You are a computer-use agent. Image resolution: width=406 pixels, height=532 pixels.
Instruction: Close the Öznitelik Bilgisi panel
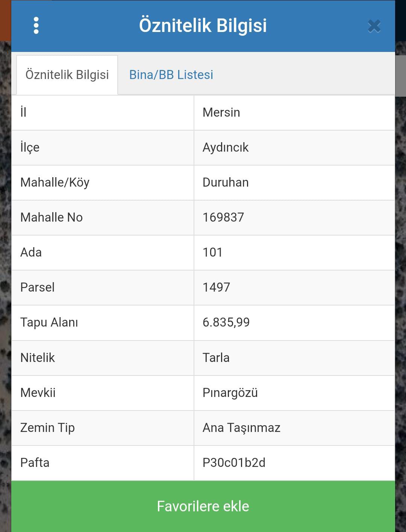pos(374,26)
